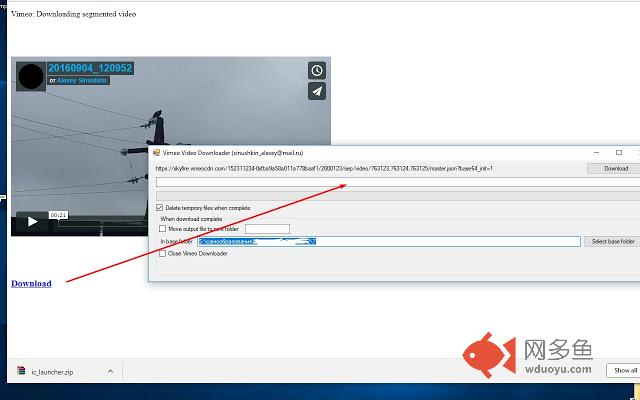Toggle Delete temporary files when complete
640x400 pixels.
(160, 208)
